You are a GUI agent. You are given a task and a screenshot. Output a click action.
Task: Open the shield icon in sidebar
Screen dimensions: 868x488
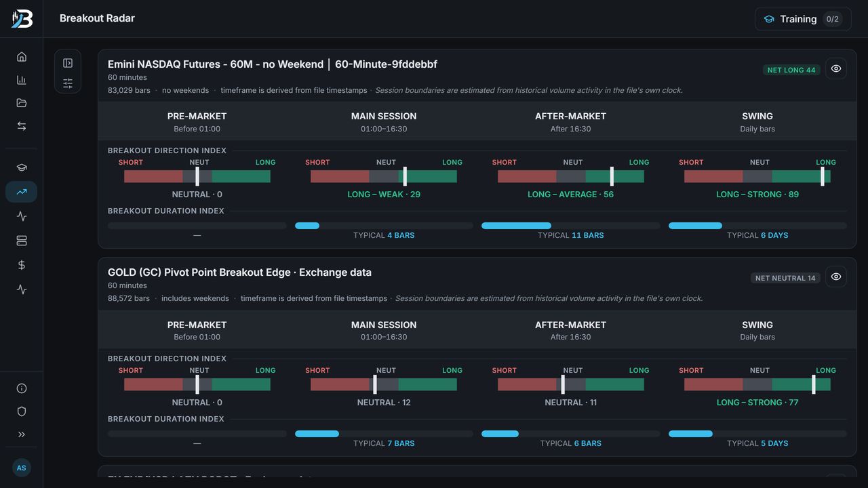tap(22, 411)
